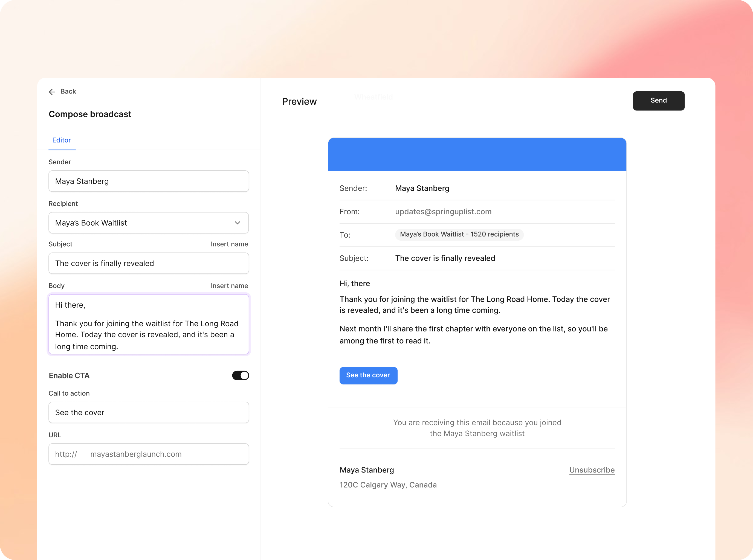
Task: Click the URL field mayastanberglaunch.com
Action: (167, 454)
